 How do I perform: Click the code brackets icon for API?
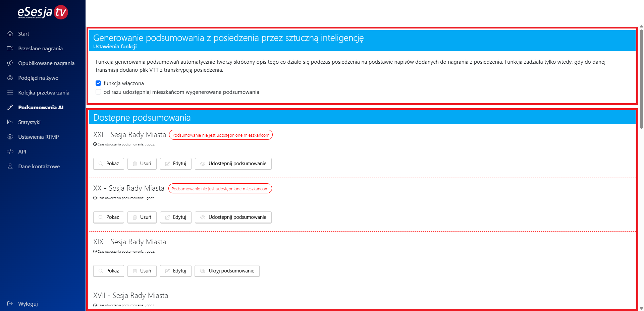click(10, 151)
